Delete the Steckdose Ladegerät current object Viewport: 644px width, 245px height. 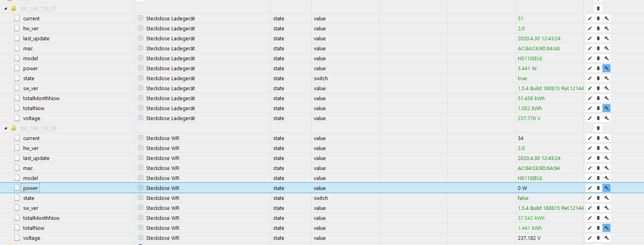598,18
